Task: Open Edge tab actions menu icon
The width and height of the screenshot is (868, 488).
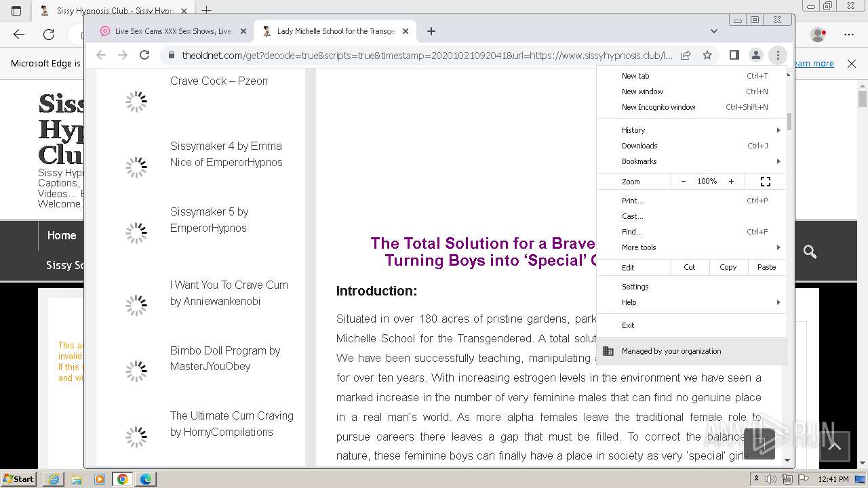Action: (x=16, y=11)
